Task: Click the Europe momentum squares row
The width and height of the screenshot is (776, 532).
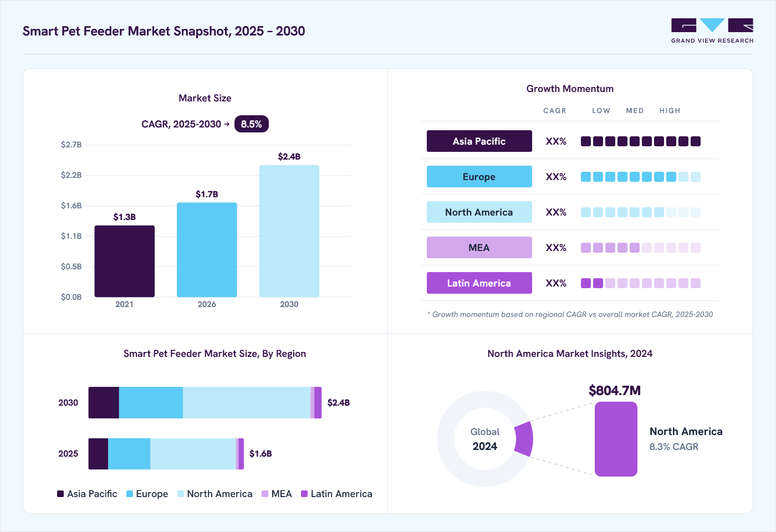Action: (x=641, y=177)
